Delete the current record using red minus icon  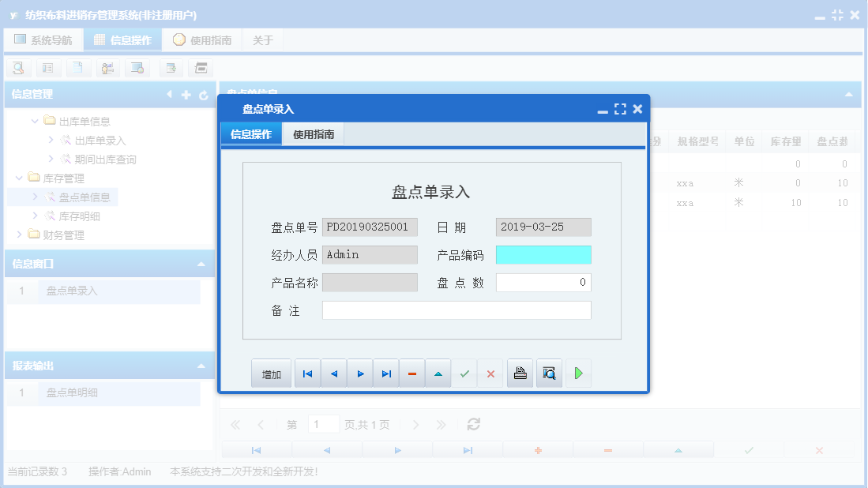pyautogui.click(x=411, y=373)
